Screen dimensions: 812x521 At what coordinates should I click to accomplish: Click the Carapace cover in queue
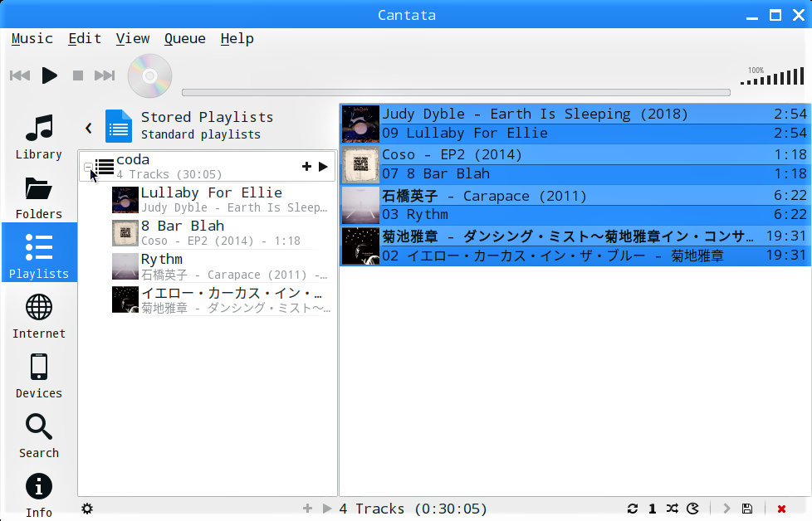pyautogui.click(x=360, y=206)
